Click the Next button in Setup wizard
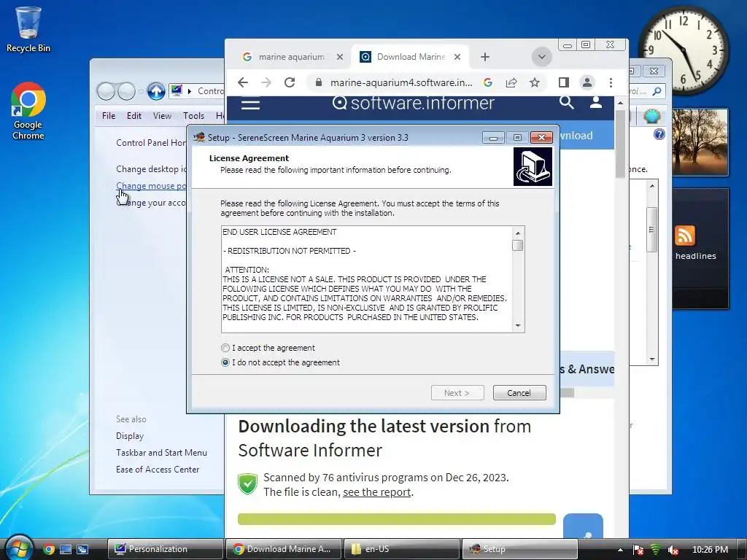The image size is (747, 560). (x=457, y=393)
